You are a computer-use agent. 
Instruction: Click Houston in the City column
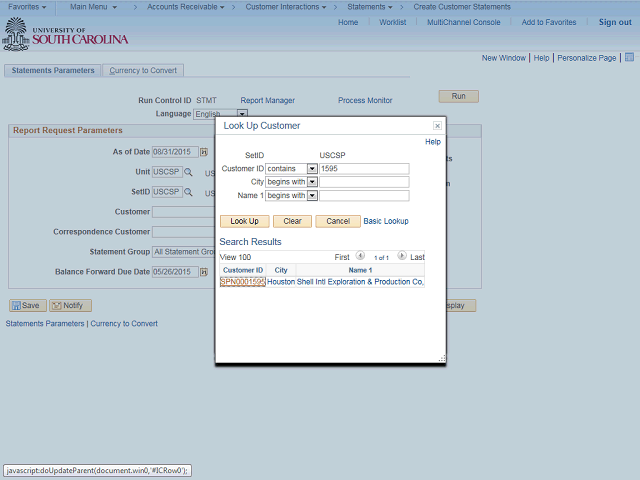pos(281,282)
